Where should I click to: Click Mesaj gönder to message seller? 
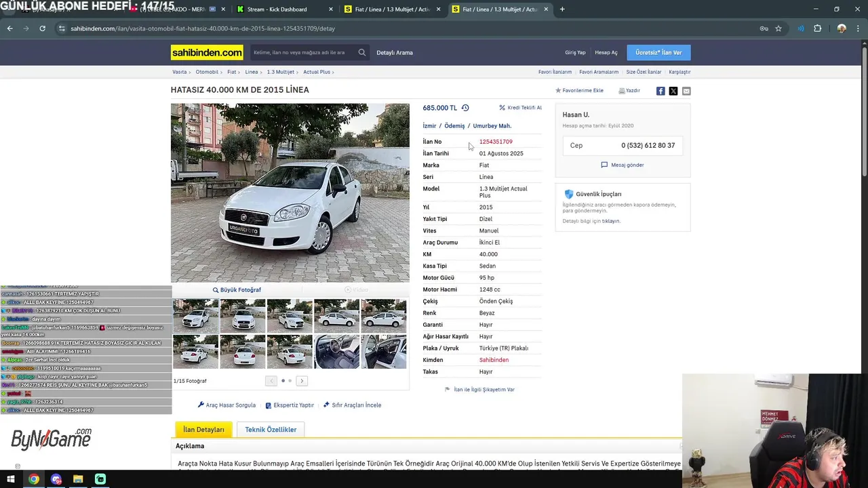pos(623,165)
